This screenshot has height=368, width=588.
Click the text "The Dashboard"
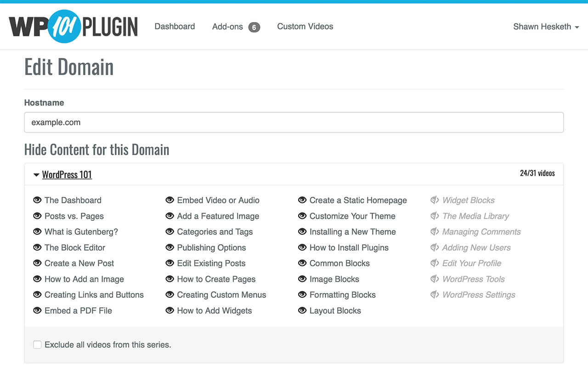click(73, 200)
